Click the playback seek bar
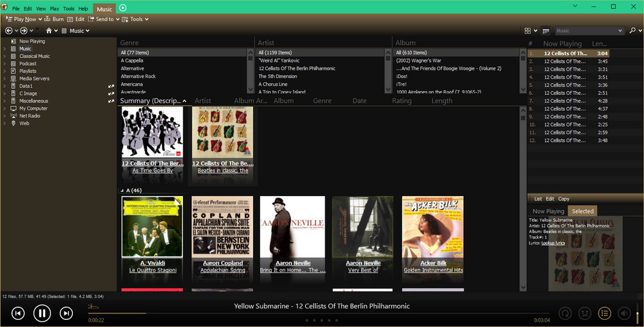The image size is (644, 327). [x=319, y=313]
